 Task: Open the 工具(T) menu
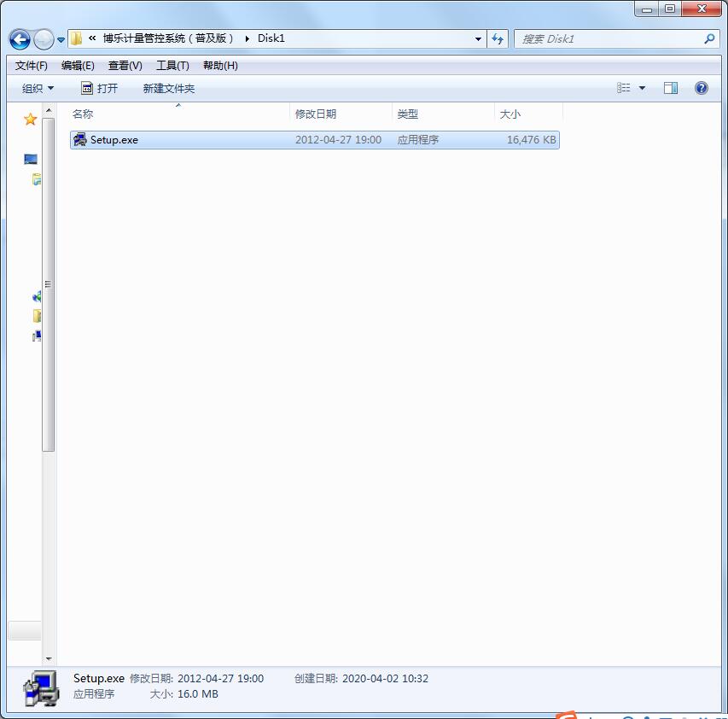pyautogui.click(x=172, y=66)
